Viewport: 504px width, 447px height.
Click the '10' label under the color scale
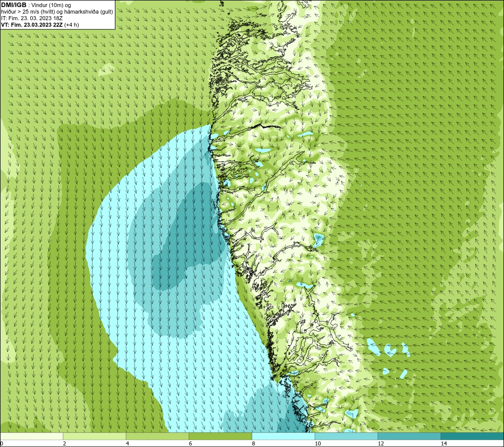coord(318,443)
